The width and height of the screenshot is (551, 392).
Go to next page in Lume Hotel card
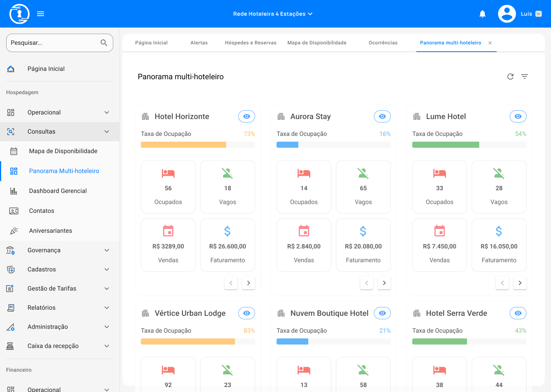point(520,283)
